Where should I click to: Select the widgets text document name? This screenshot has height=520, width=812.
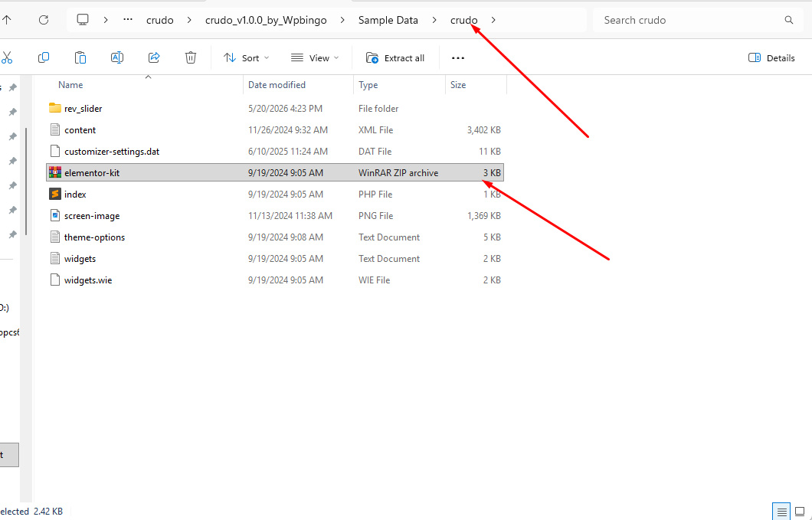(80, 258)
